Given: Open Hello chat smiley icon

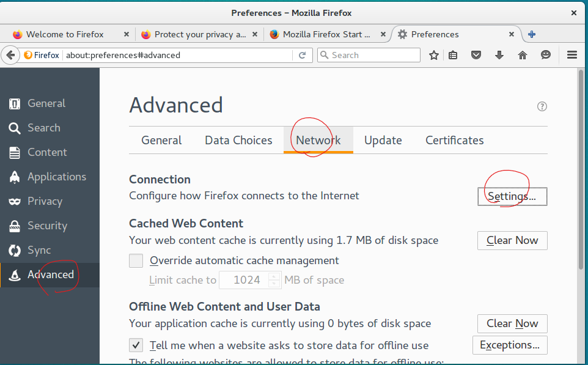Looking at the screenshot, I should click(x=546, y=55).
